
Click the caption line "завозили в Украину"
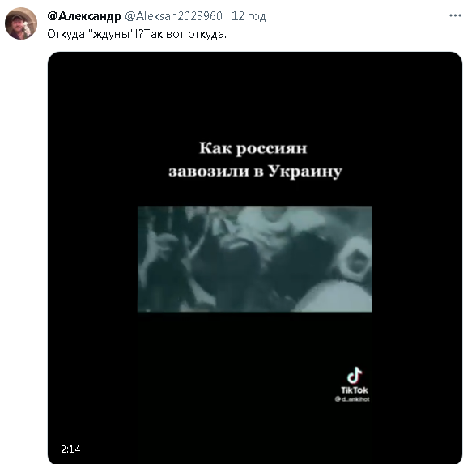pos(255,172)
